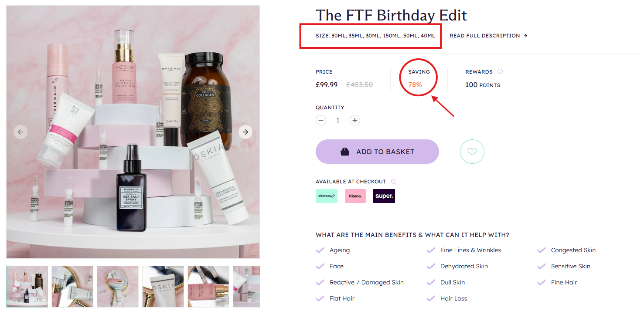The height and width of the screenshot is (311, 644).
Task: Select the fourth thumbnail showing Oskia tube
Action: pos(163,286)
